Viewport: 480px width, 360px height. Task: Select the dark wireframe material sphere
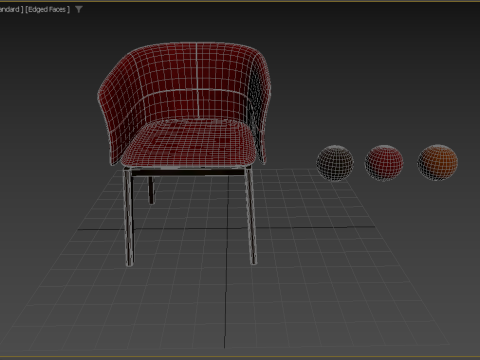click(x=335, y=163)
